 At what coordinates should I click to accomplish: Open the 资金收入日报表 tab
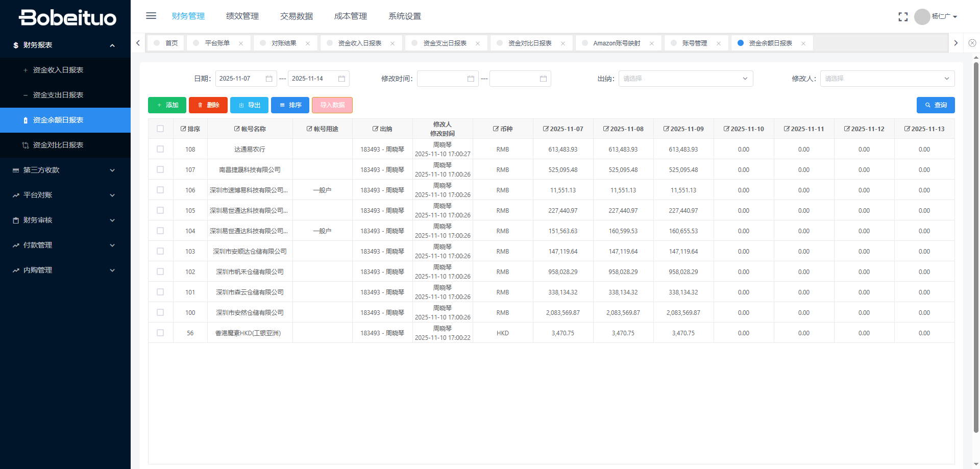(x=359, y=43)
